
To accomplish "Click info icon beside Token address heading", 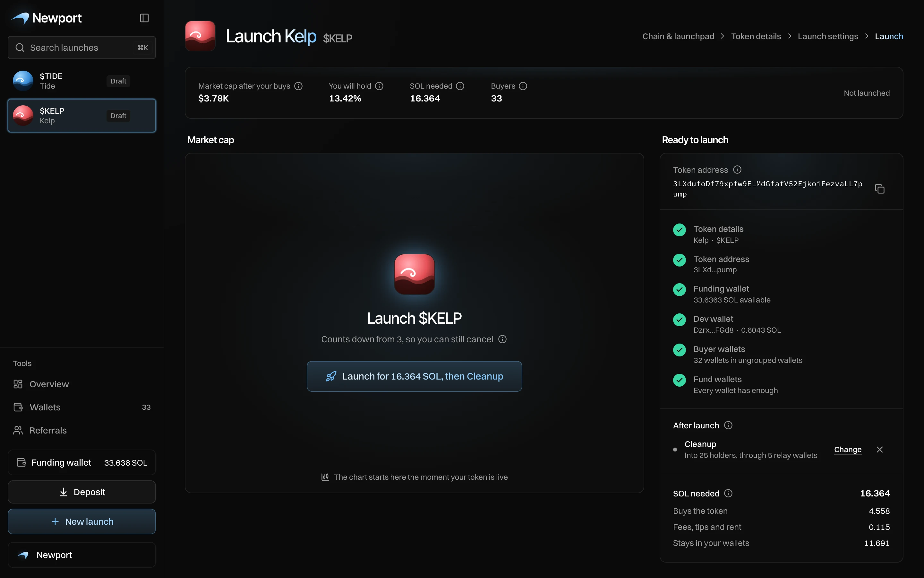I will click(x=737, y=169).
